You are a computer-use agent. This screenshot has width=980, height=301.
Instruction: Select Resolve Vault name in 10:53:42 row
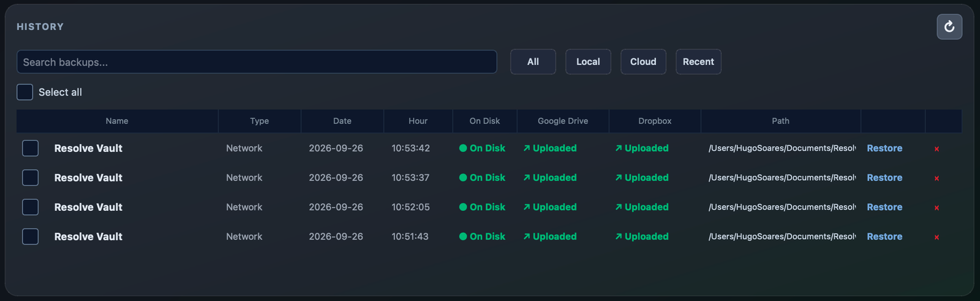(88, 148)
